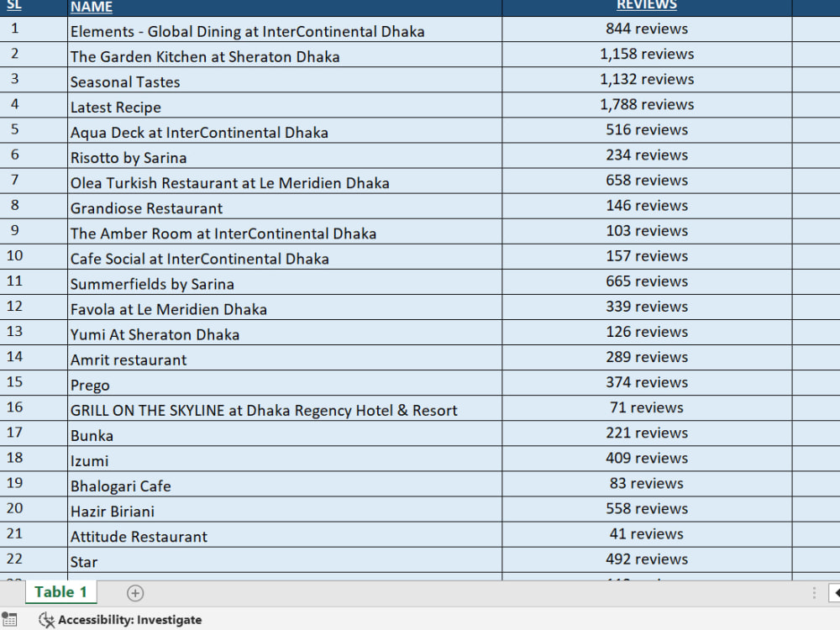The image size is (840, 630).
Task: Select Olea Turkish Restaurant at Le Meridien cell
Action: (x=285, y=181)
